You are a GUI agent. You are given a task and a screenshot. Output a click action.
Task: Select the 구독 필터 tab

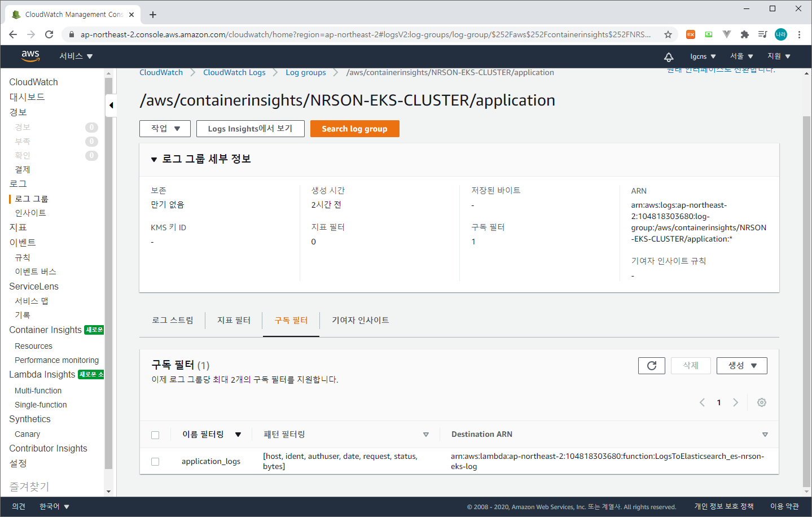[x=291, y=321]
